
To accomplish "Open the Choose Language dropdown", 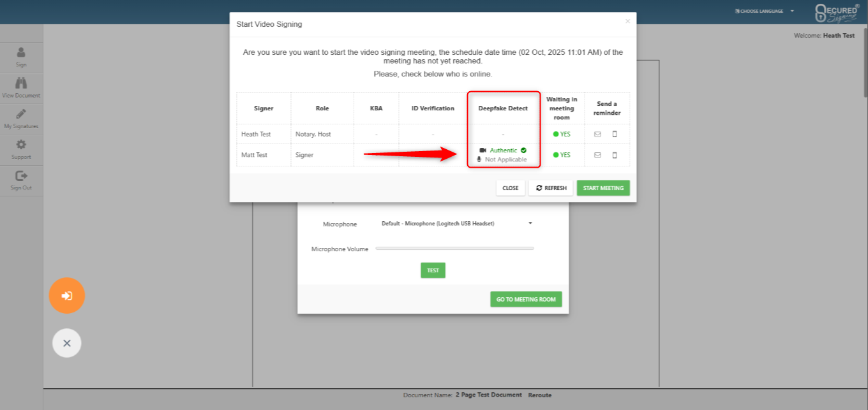I will [764, 11].
